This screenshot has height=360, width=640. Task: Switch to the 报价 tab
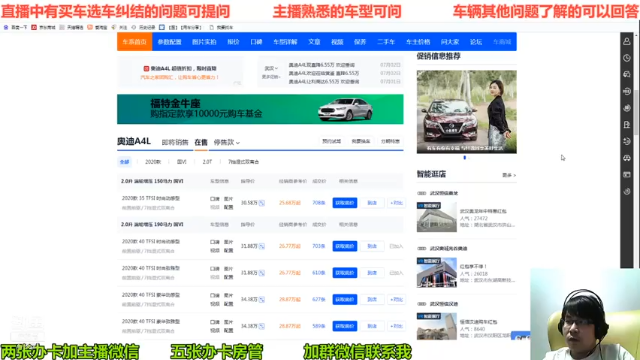coord(233,42)
